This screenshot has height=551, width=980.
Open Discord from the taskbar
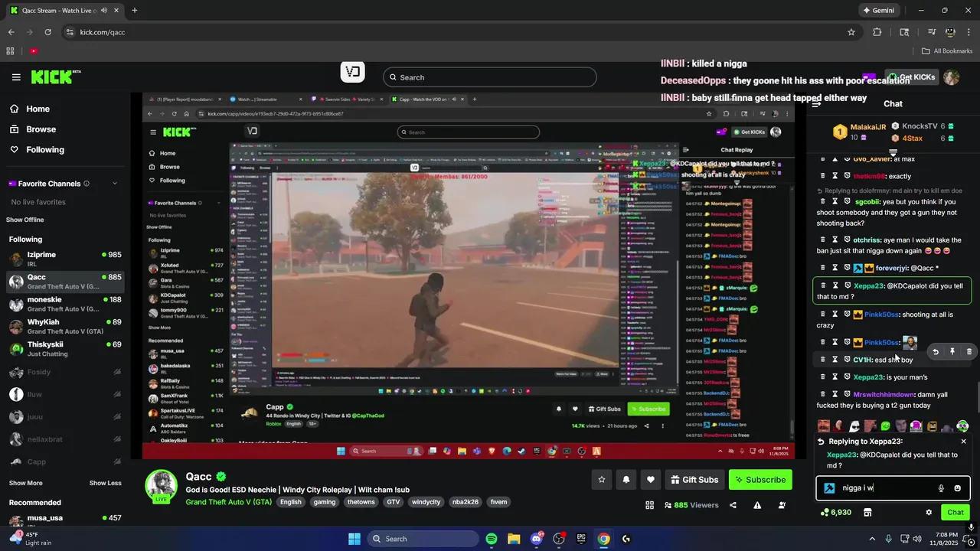coord(536,539)
